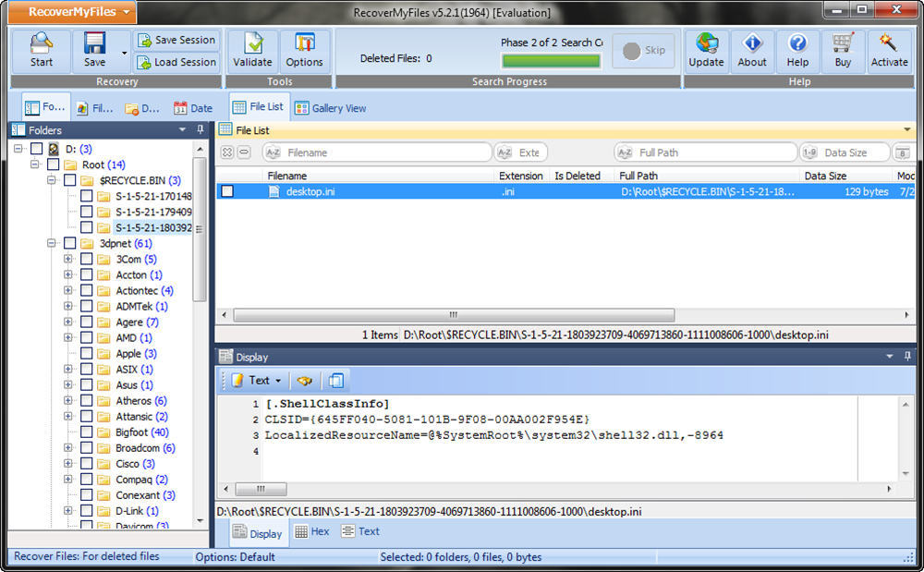Switch to the Hex tab

click(x=312, y=531)
